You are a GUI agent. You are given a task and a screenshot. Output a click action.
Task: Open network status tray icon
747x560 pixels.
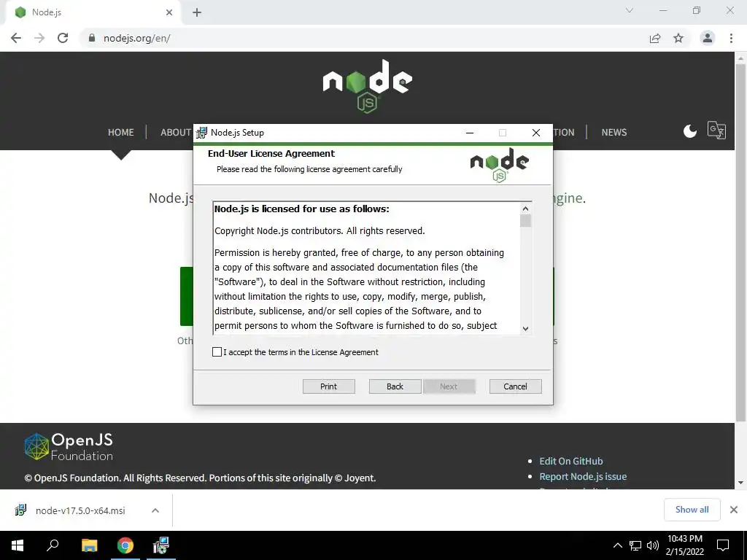[x=635, y=545]
